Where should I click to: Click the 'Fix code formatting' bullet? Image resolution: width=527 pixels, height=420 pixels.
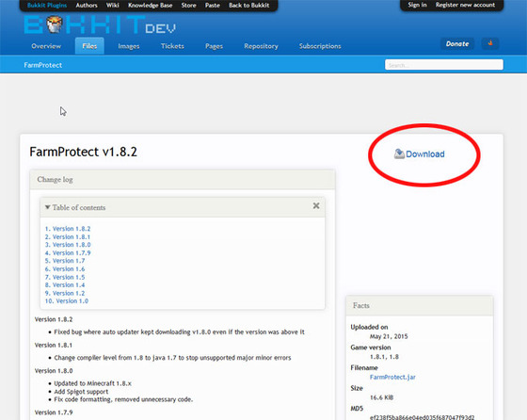pos(123,399)
